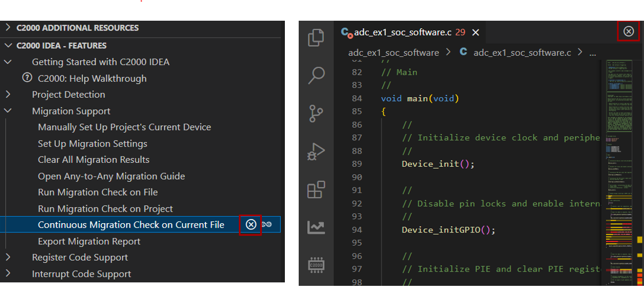Open the Search view magnifier icon
Image resolution: width=644 pixels, height=287 pixels.
[316, 75]
